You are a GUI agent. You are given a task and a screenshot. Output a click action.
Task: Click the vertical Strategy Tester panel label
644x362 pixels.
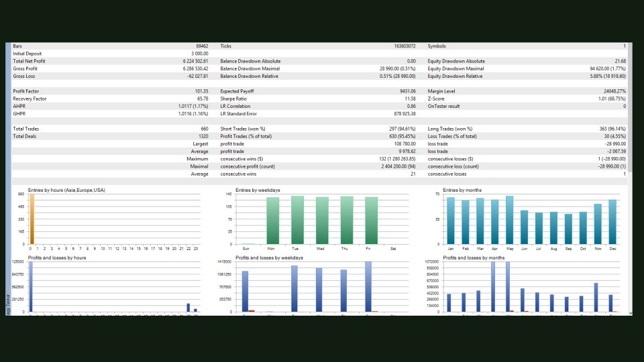(8, 304)
